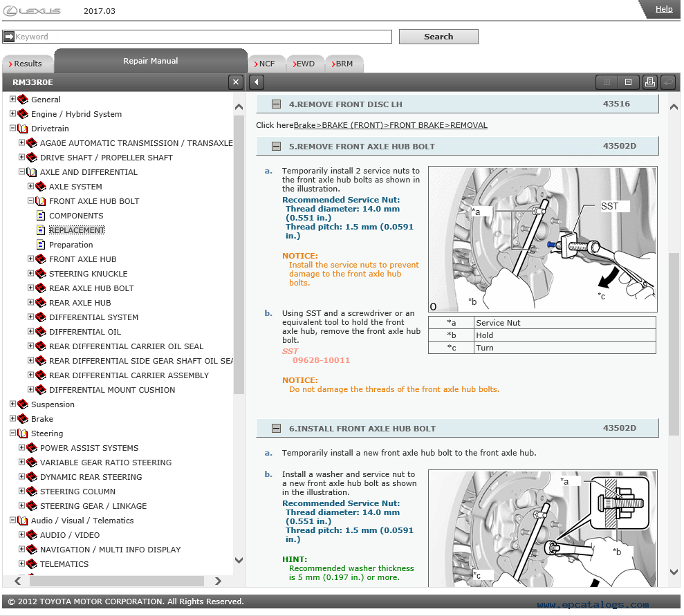Click the tree panel horizontal scrollbar thumb

[x=116, y=581]
